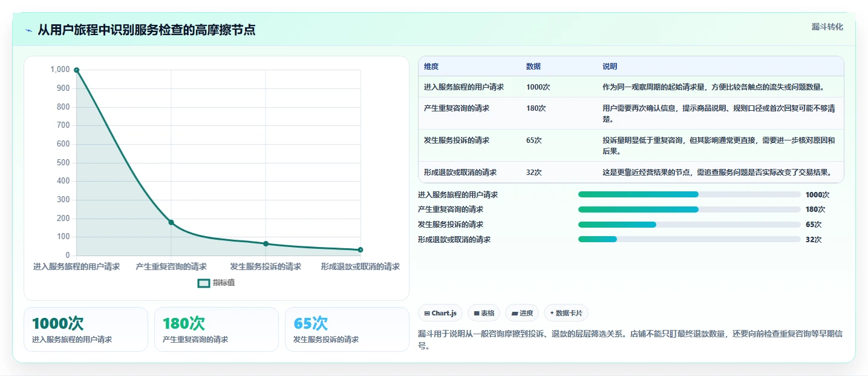Click the icon in the 进度 chip
Image resolution: width=868 pixels, height=376 pixels.
(515, 314)
